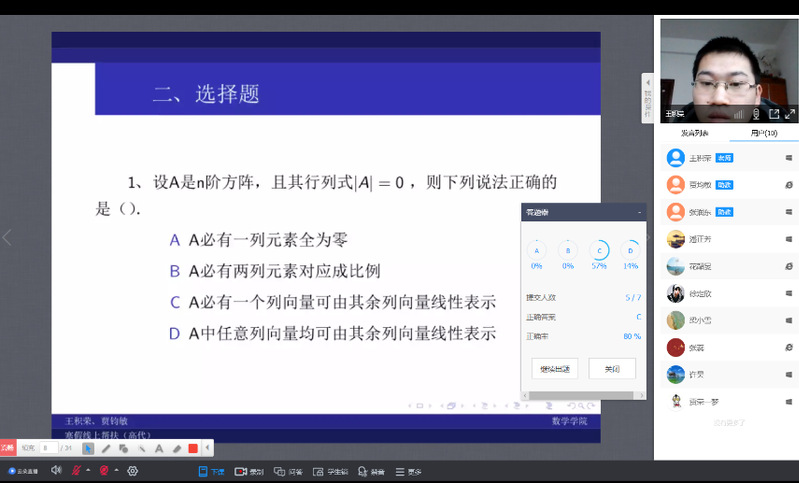Screen dimensions: 799x483
Task: Open the settings gear in bottom bar
Action: (132, 471)
